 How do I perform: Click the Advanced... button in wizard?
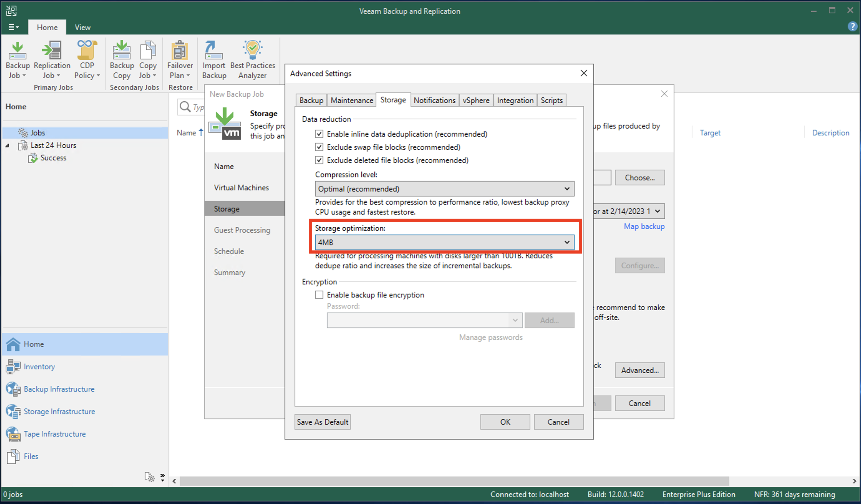click(640, 371)
